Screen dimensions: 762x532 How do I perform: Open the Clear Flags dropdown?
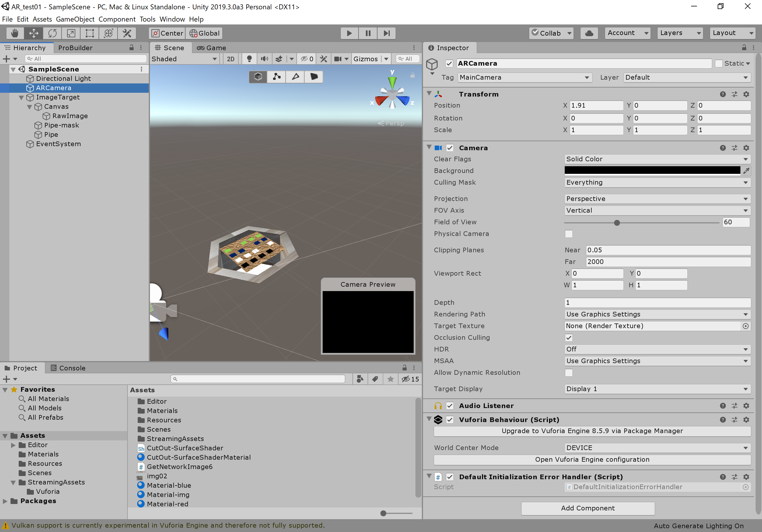657,159
